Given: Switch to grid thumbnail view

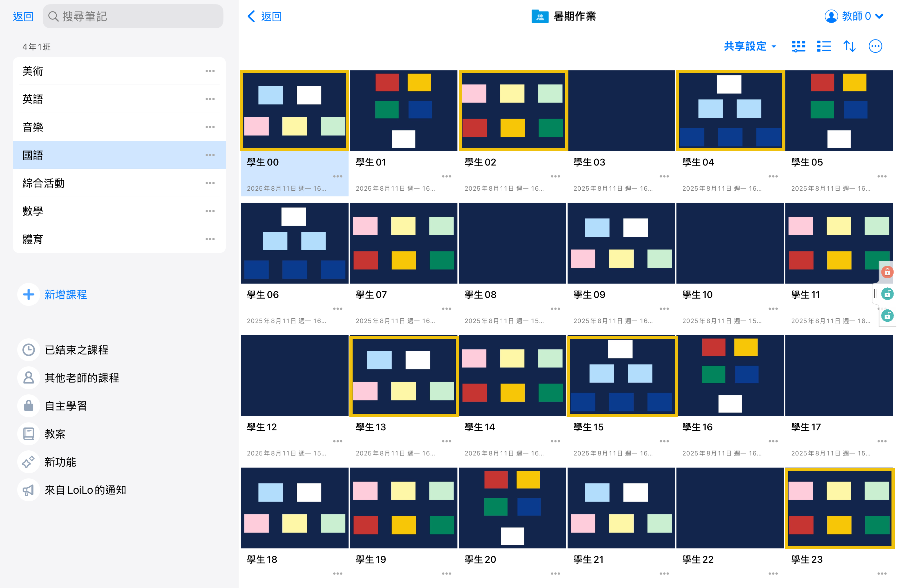Looking at the screenshot, I should click(798, 46).
